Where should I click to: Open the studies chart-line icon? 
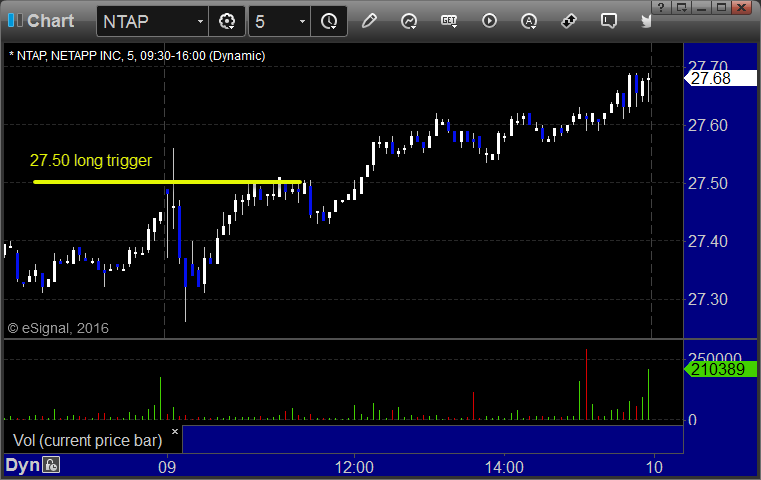(409, 21)
